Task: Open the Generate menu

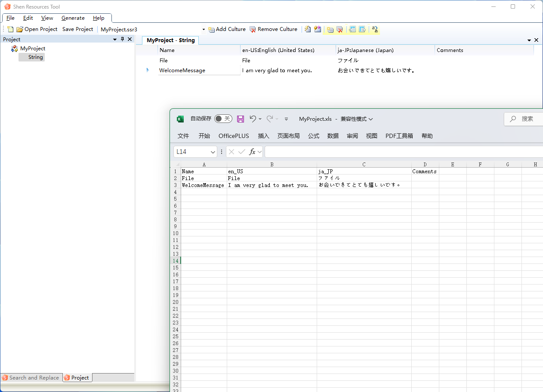Action: pyautogui.click(x=73, y=18)
